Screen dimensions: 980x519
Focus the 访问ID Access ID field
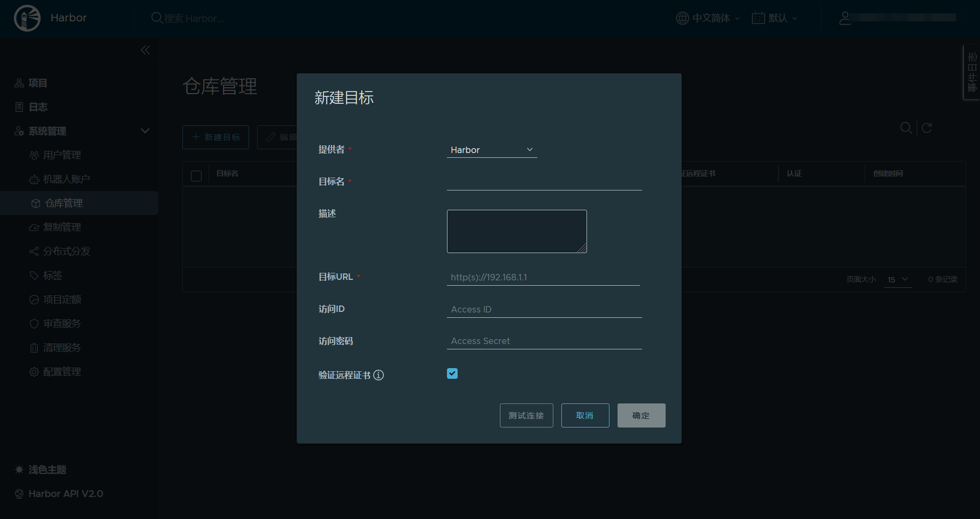coord(544,309)
